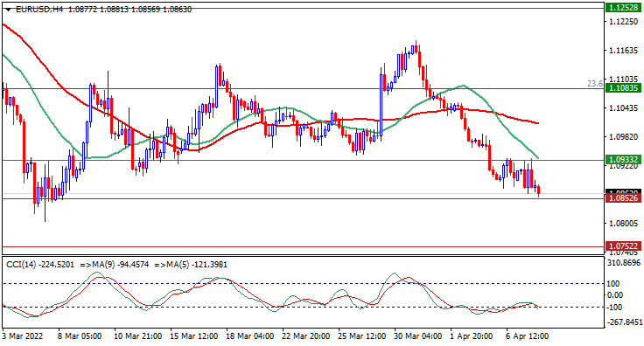Image resolution: width=644 pixels, height=346 pixels.
Task: Click the 1.10435 price scale value
Action: tap(623, 108)
